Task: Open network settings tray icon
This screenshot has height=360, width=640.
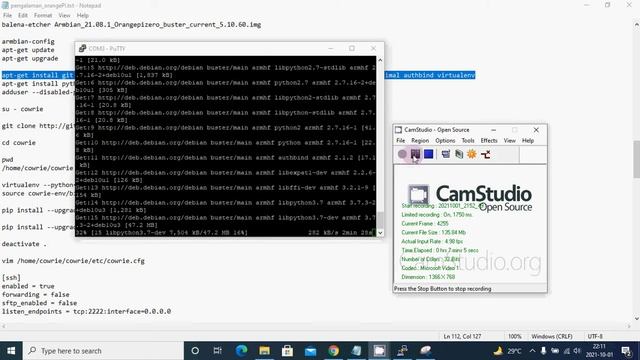Action: 567,351
